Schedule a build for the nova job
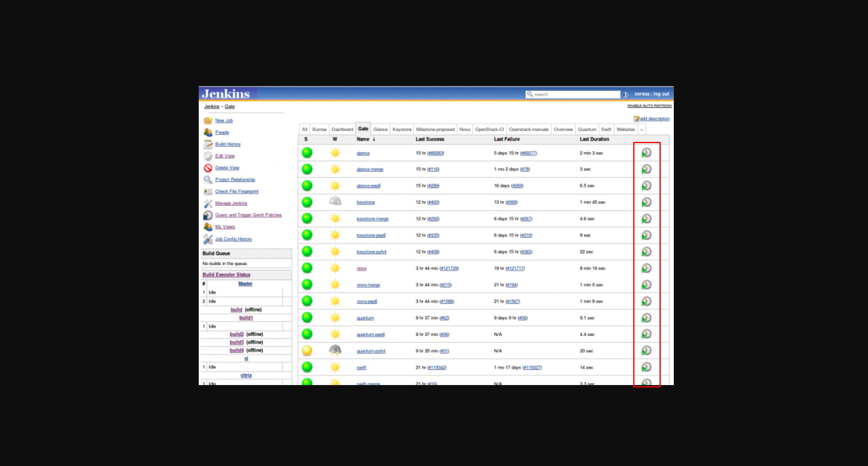 (x=646, y=268)
